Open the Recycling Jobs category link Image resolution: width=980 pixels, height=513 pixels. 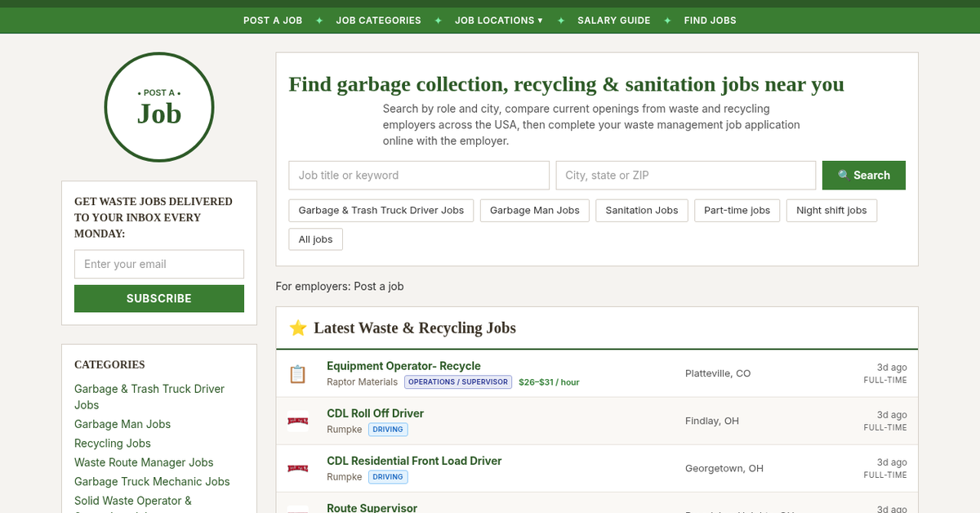(113, 444)
